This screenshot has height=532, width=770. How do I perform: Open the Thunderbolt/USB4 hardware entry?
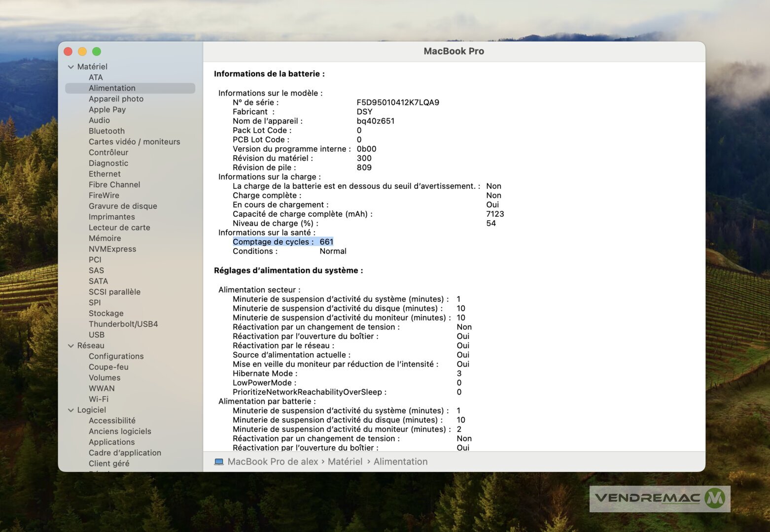pos(123,324)
